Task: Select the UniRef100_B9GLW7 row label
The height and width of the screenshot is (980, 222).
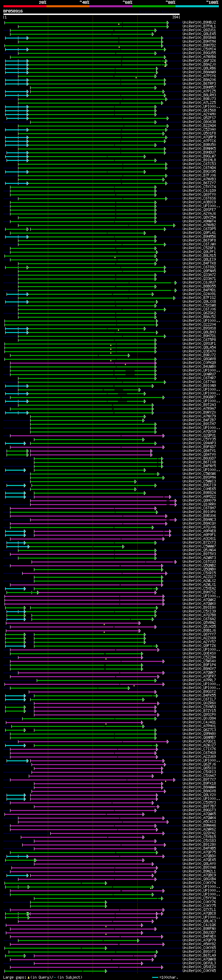Action: click(199, 156)
